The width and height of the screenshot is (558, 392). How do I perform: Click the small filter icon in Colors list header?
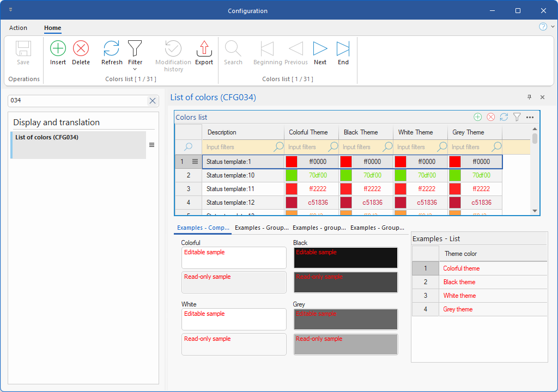click(x=517, y=117)
